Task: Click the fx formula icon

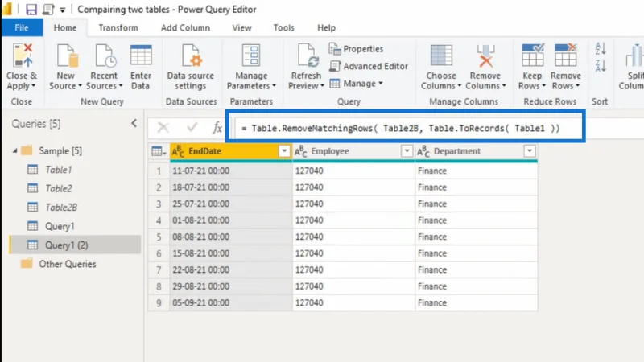Action: [217, 128]
